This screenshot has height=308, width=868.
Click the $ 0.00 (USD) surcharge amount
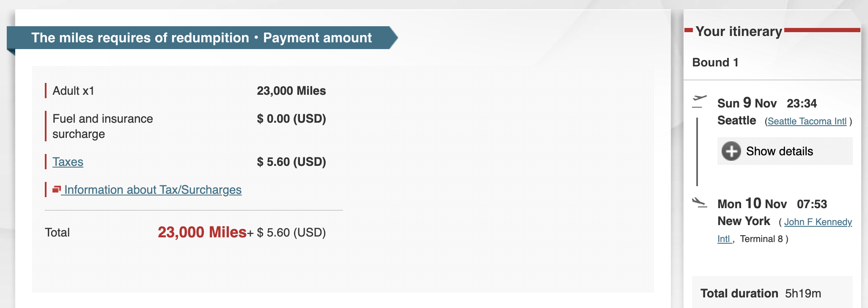[x=291, y=119]
